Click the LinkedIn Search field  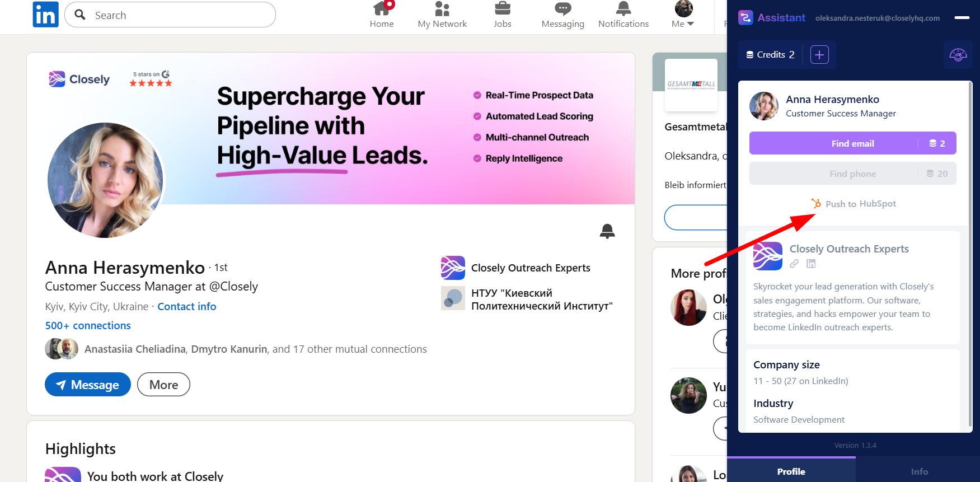pyautogui.click(x=170, y=15)
